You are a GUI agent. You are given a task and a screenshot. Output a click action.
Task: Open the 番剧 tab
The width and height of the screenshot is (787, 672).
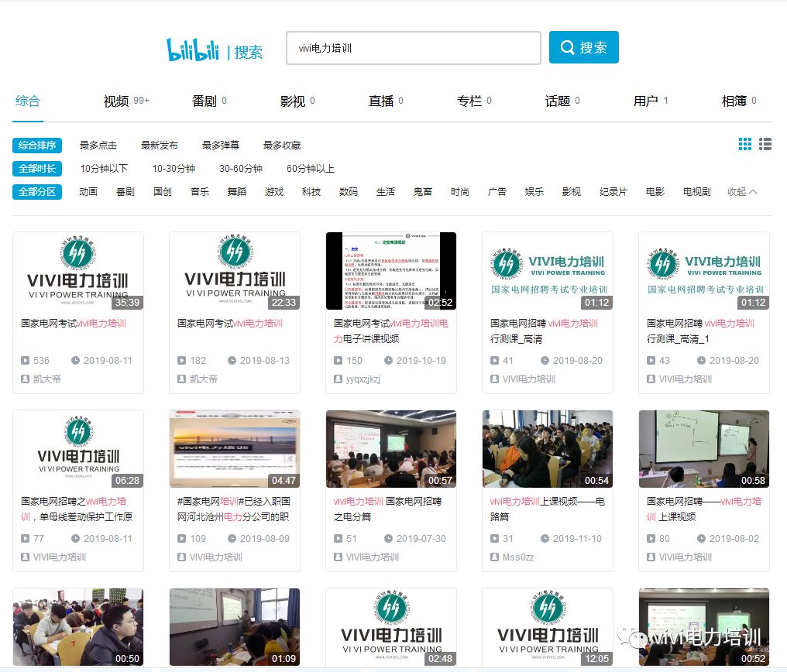(209, 101)
